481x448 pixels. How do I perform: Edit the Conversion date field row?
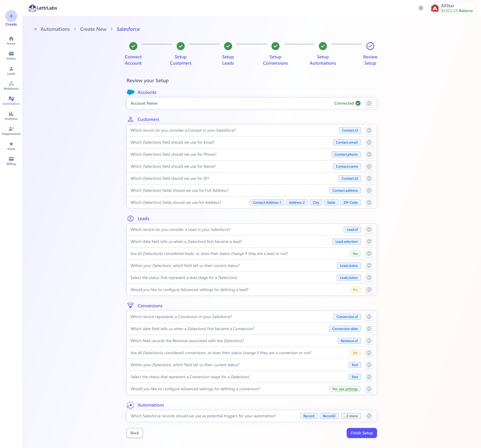tap(369, 329)
